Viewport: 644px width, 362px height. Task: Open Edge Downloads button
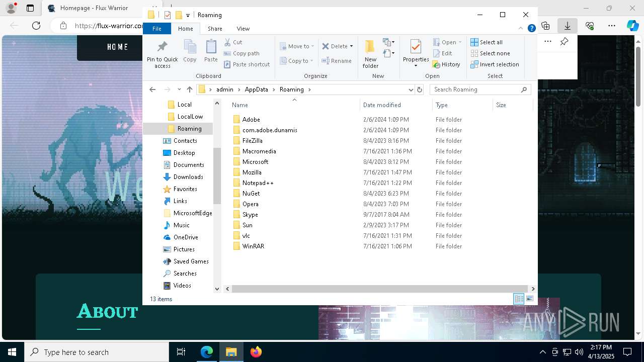pos(568,26)
